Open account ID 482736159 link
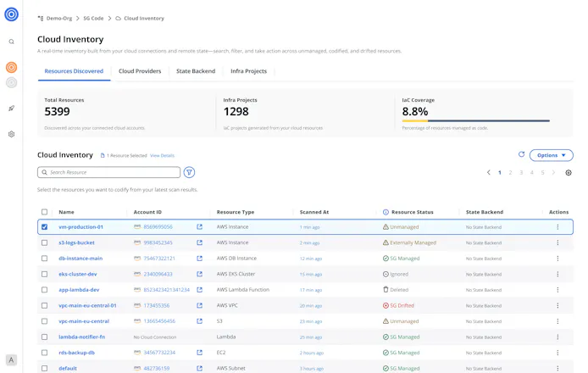 coord(157,369)
